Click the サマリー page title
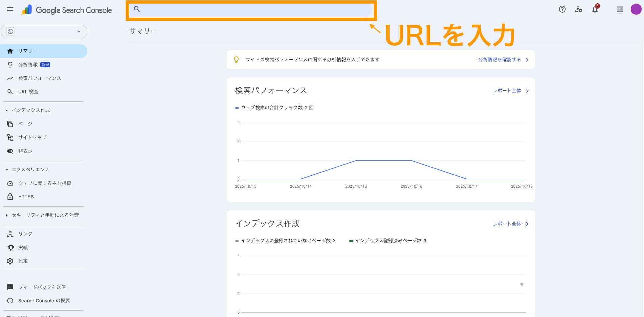The image size is (644, 317). [x=143, y=31]
